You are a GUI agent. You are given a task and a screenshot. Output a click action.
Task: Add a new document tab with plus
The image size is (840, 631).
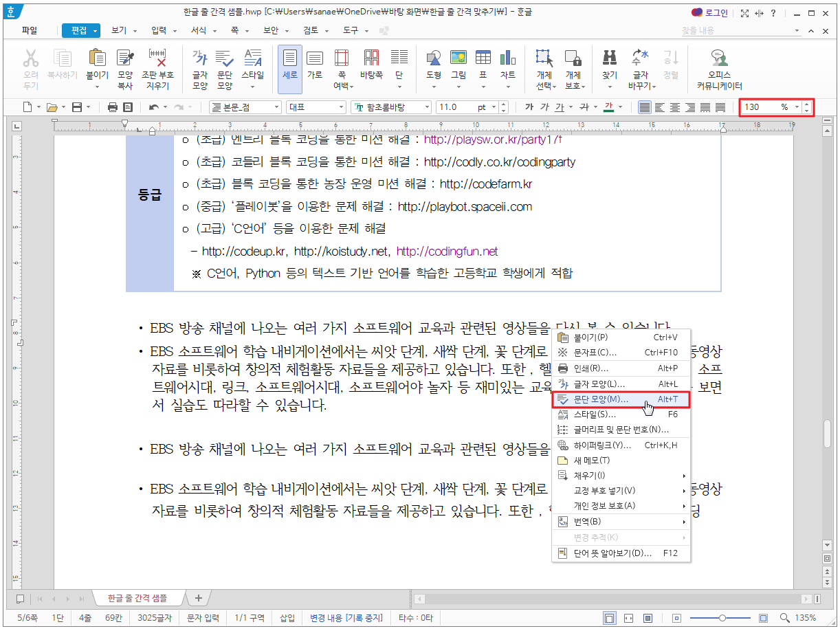[198, 598]
